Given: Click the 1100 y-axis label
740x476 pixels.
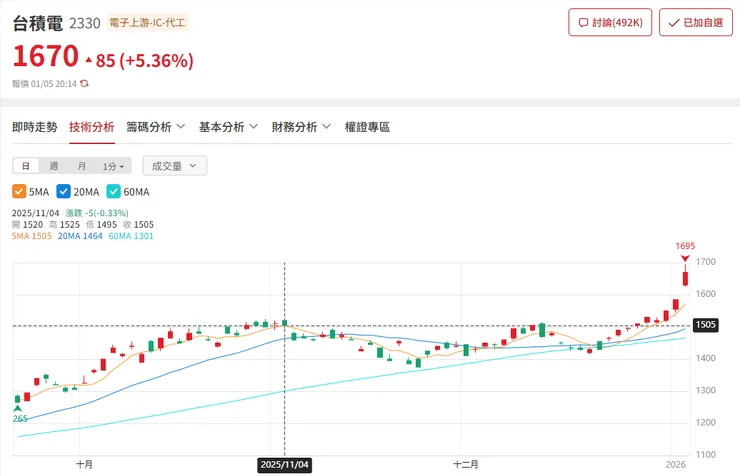Looking at the screenshot, I should pos(706,455).
